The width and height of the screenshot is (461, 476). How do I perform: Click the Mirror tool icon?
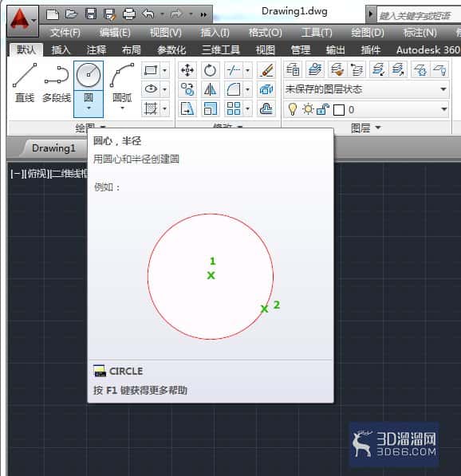[x=210, y=89]
